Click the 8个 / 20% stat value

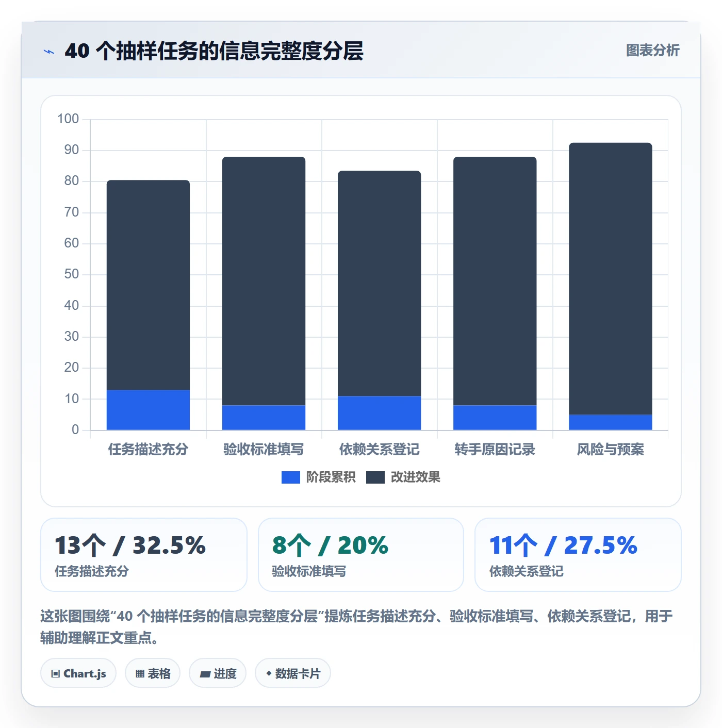330,545
